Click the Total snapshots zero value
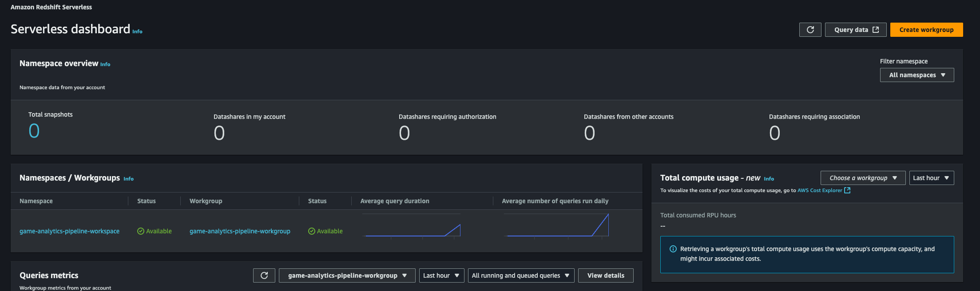The image size is (980, 291). tap(34, 131)
